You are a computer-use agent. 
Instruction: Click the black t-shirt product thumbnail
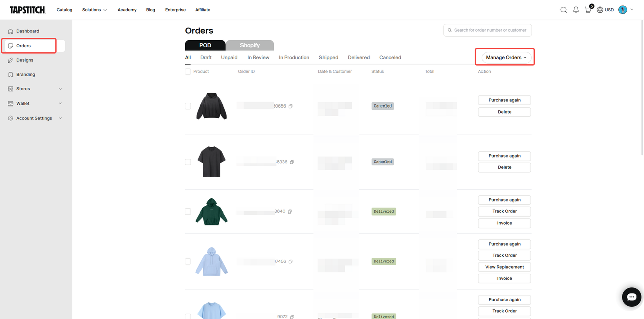pos(212,162)
